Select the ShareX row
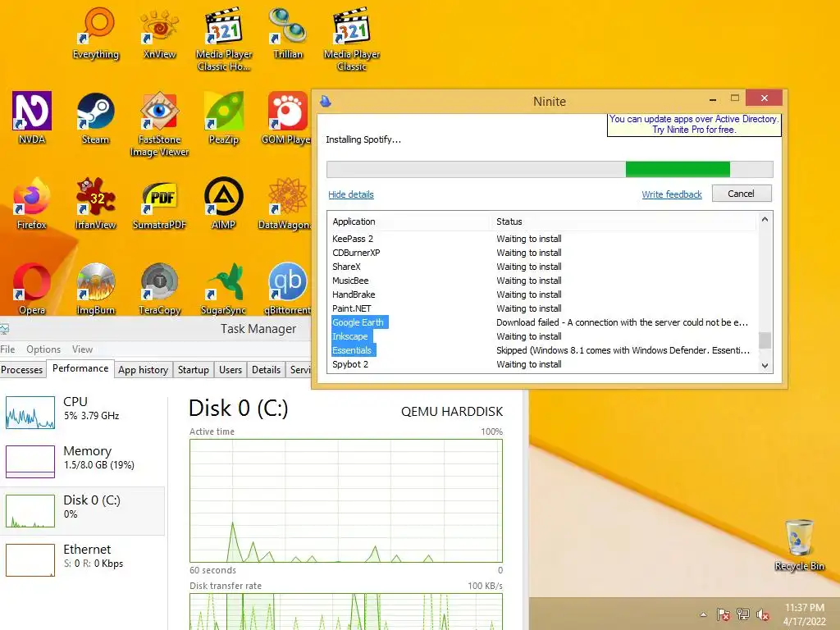Image resolution: width=840 pixels, height=630 pixels. [543, 267]
